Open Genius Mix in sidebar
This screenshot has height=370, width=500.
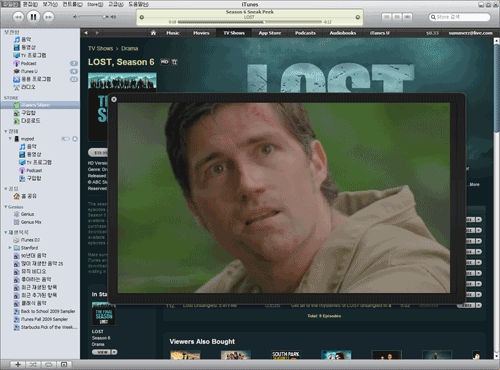31,222
